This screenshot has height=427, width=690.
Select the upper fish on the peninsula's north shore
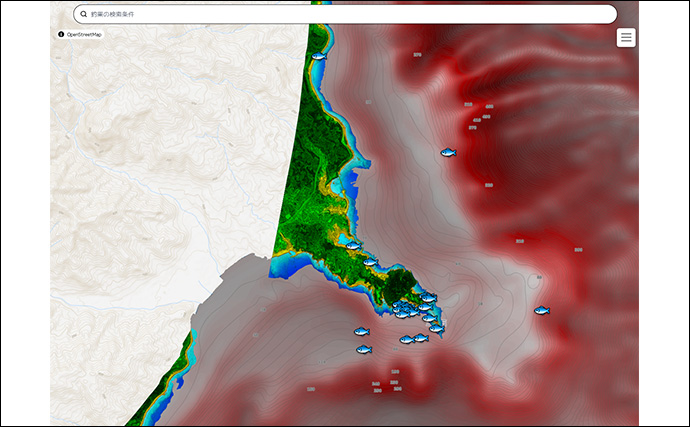(352, 245)
